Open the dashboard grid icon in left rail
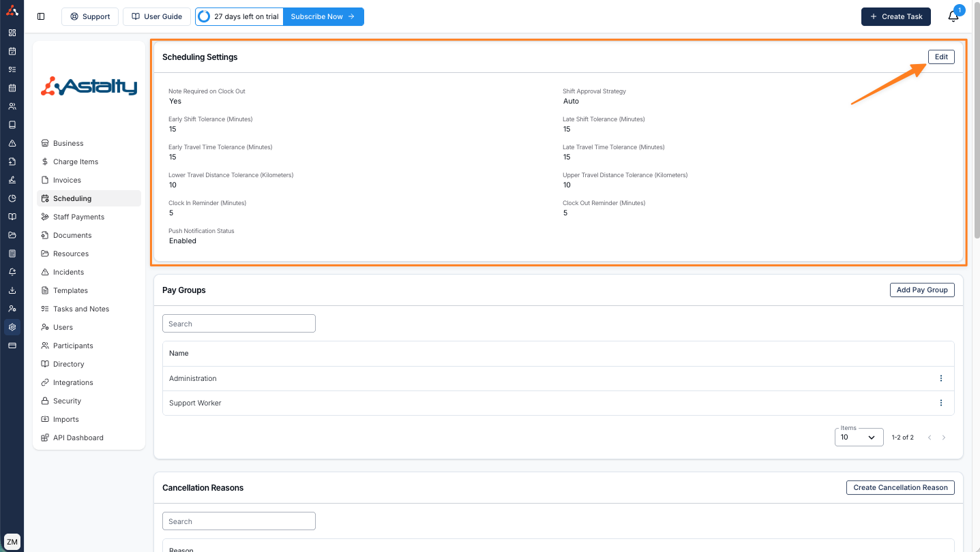Viewport: 980px width, 552px height. [12, 33]
